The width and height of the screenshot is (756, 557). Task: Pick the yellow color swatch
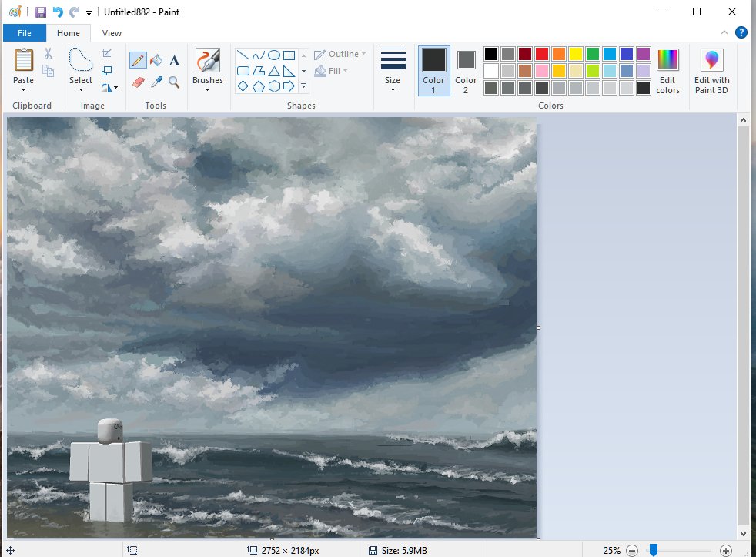tap(576, 54)
